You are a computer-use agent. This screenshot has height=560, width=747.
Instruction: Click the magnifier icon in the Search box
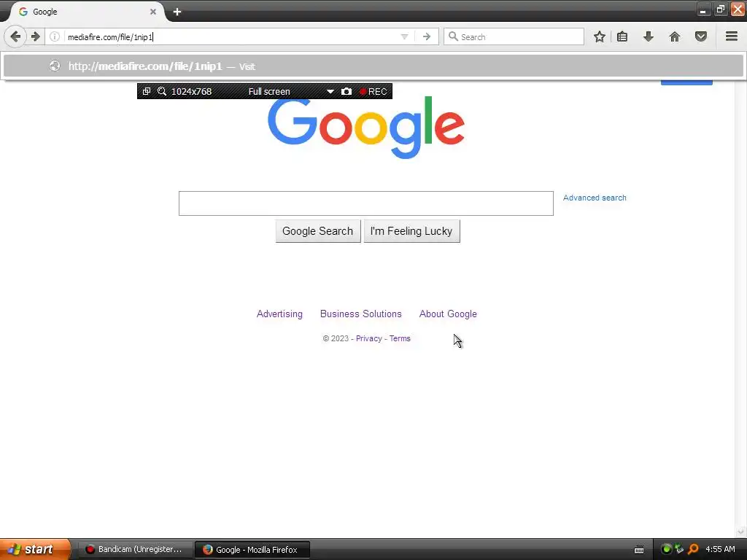453,36
